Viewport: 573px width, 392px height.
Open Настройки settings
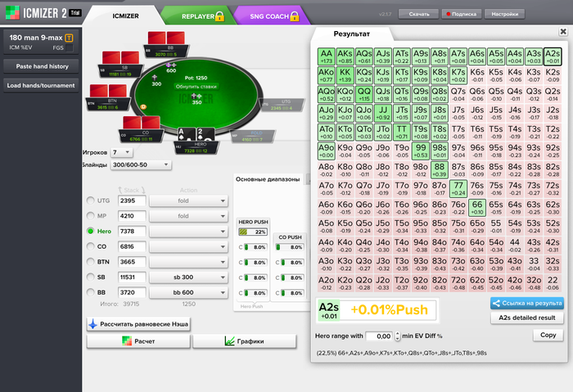tap(505, 14)
